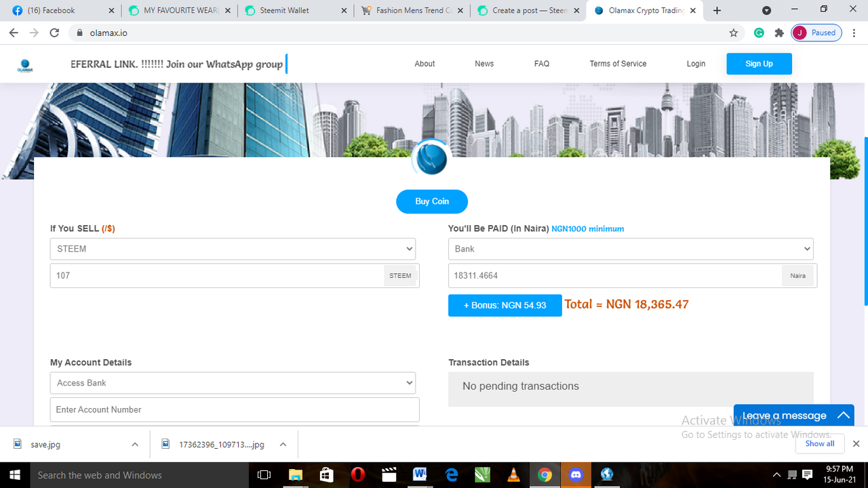Open Microsoft Word from the taskbar
This screenshot has width=868, height=488.
[x=419, y=475]
